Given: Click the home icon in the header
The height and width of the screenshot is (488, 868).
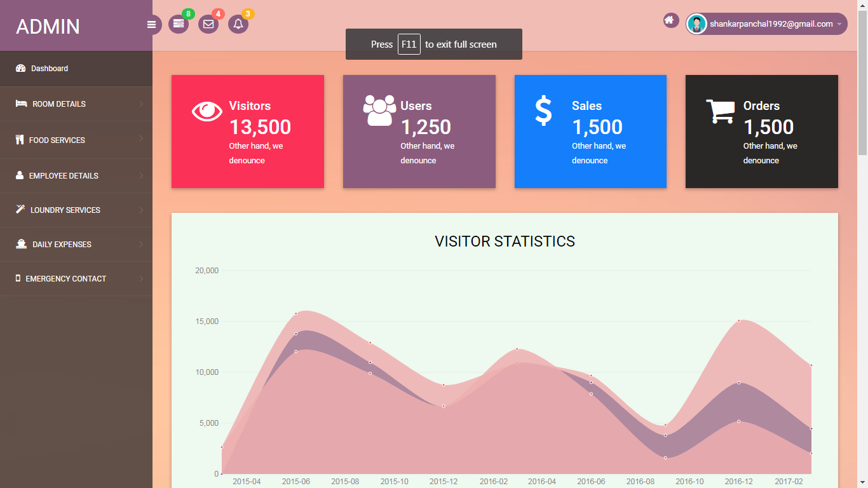Looking at the screenshot, I should coord(669,20).
